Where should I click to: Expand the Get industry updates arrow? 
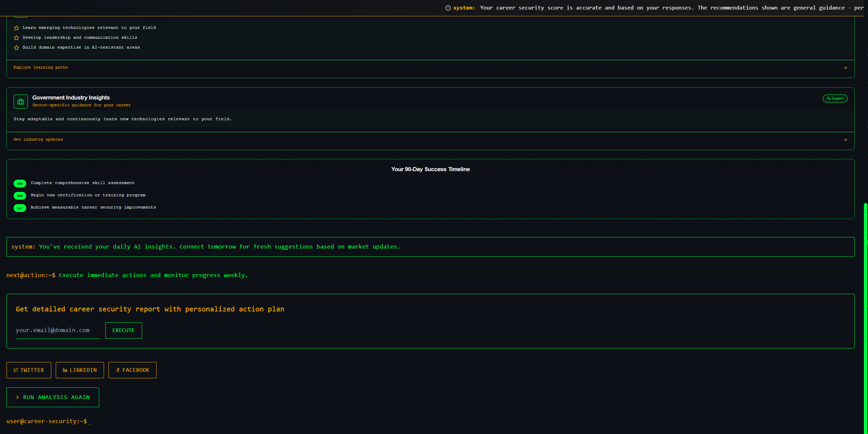click(x=845, y=140)
